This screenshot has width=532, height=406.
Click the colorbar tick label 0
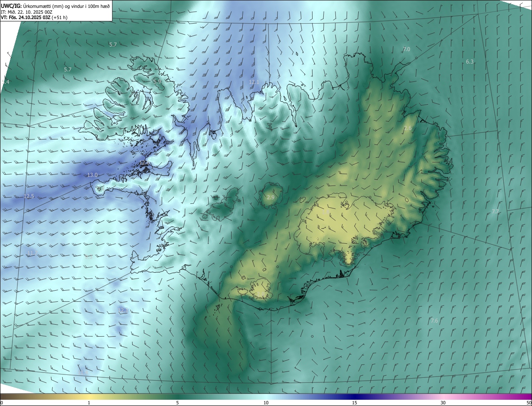click(x=2, y=403)
